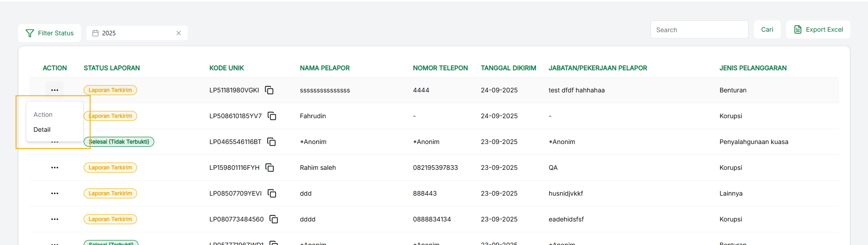Copy the code LP080773484560
The height and width of the screenshot is (245, 868).
[x=274, y=219]
